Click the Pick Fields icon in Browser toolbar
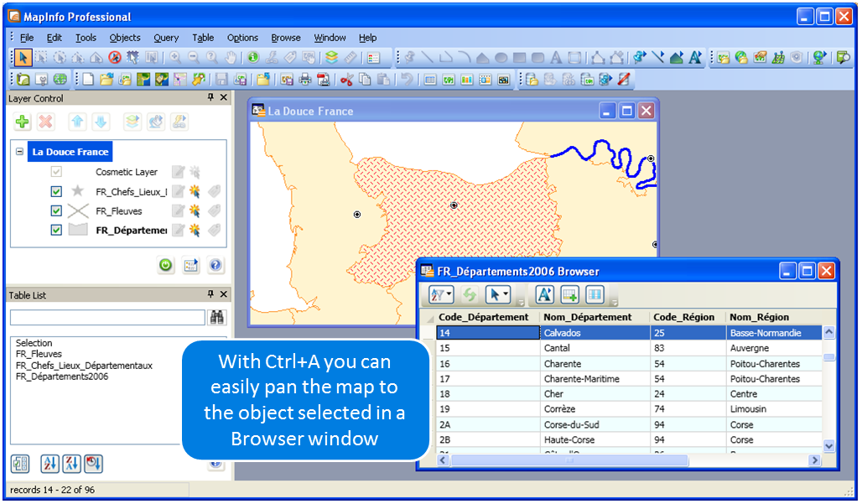862x504 pixels. [595, 295]
